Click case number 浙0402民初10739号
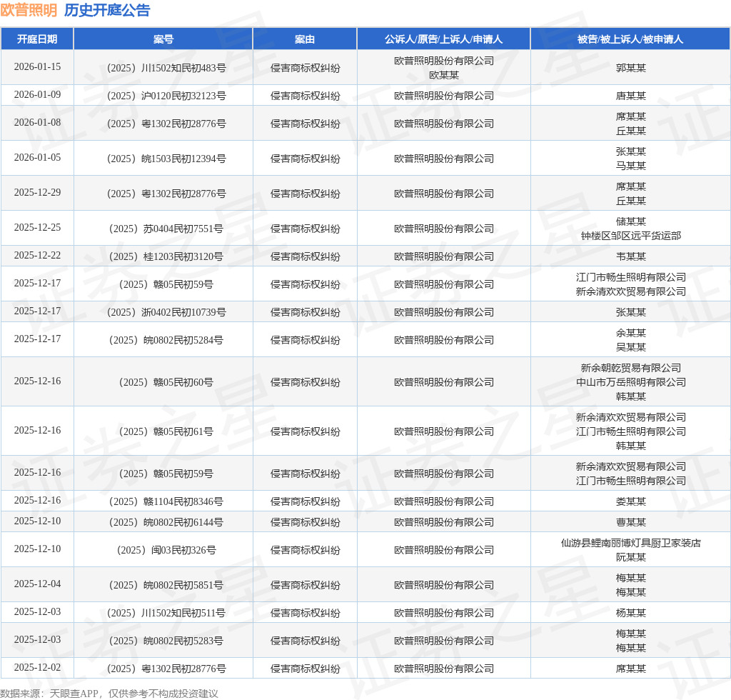Screen dimensions: 731x700 click(x=166, y=312)
